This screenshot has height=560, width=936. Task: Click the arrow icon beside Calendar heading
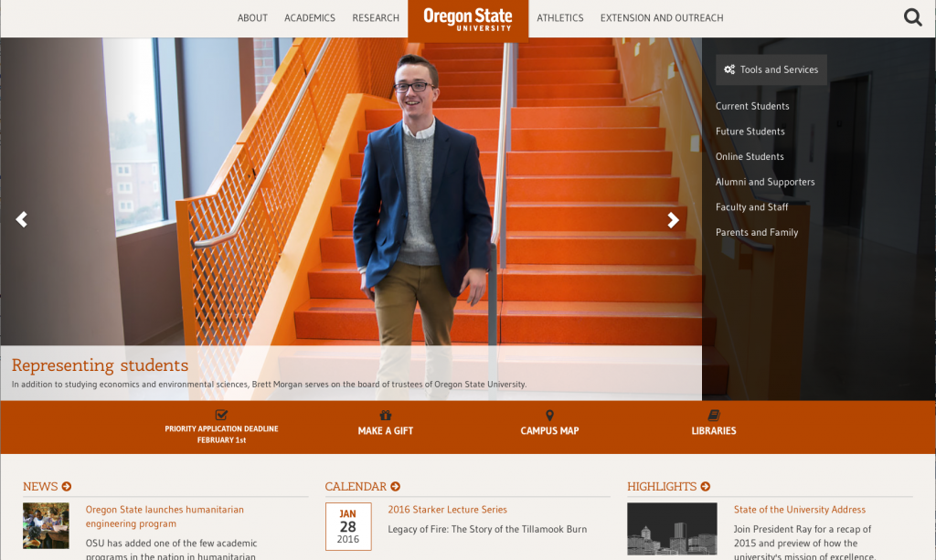click(396, 487)
